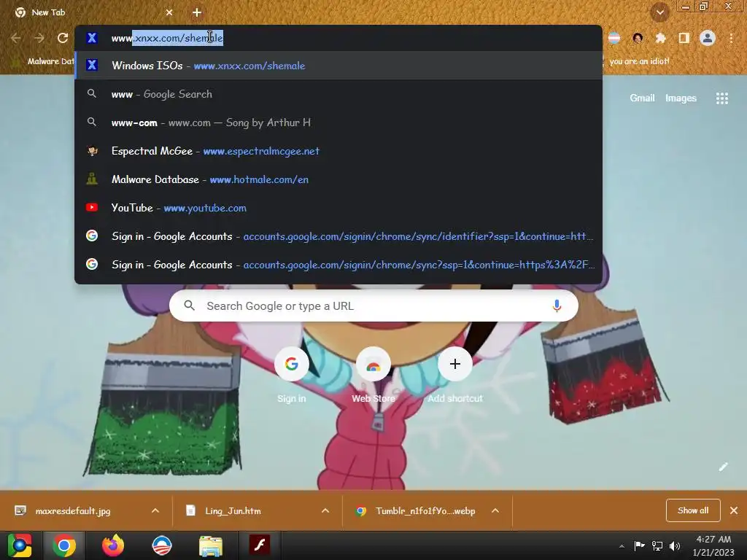Select the Google Accounts sync/identifier suggestion
This screenshot has height=560, width=747.
point(338,236)
